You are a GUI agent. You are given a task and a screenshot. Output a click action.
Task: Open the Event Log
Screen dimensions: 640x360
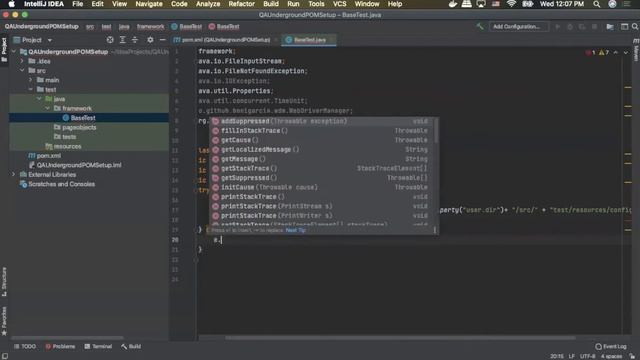click(611, 347)
